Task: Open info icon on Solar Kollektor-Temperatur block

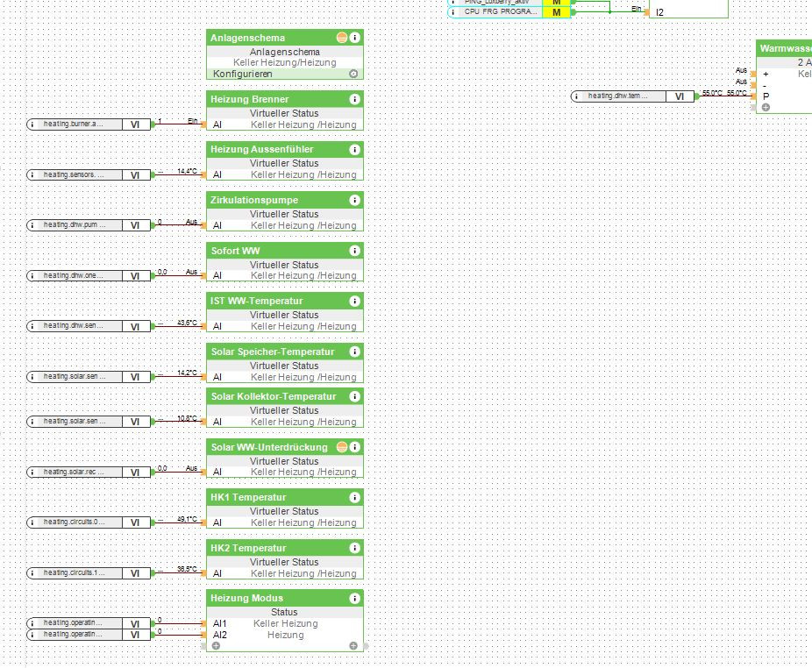Action: pyautogui.click(x=355, y=396)
